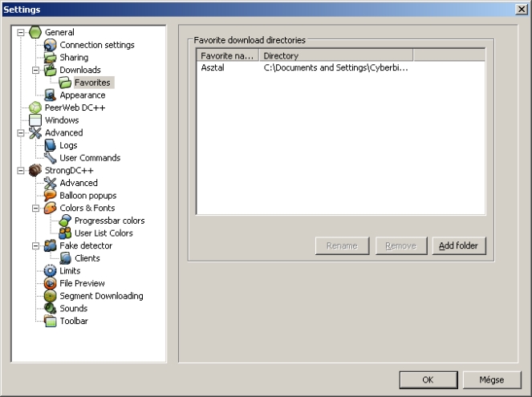Click the Progressbar colors icon
This screenshot has width=532, height=397.
coord(66,221)
